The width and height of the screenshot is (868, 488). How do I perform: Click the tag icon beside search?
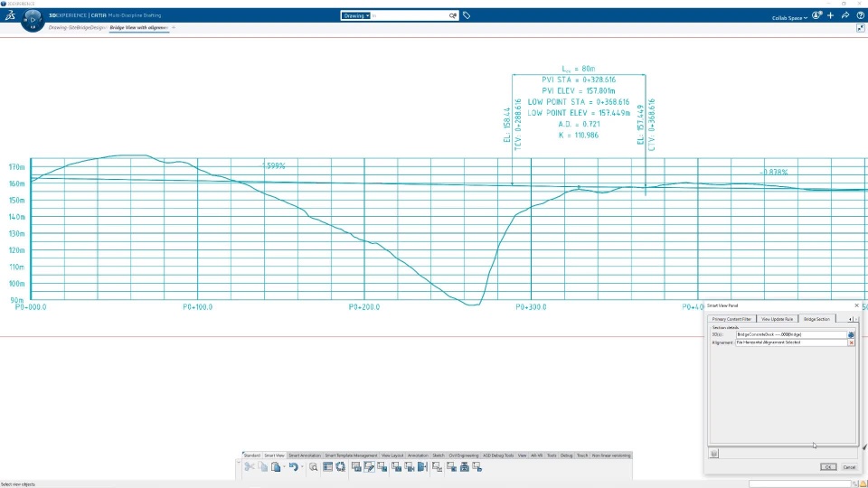[x=467, y=15]
